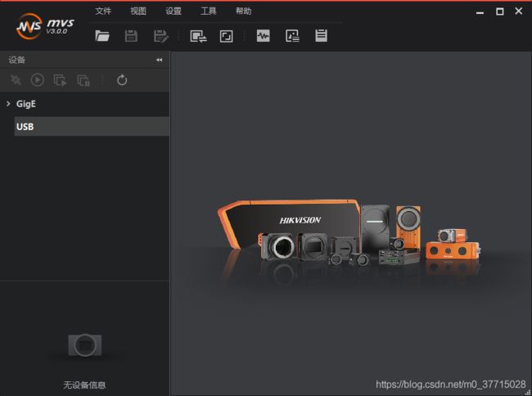Click the save floppy disk icon

[x=131, y=36]
